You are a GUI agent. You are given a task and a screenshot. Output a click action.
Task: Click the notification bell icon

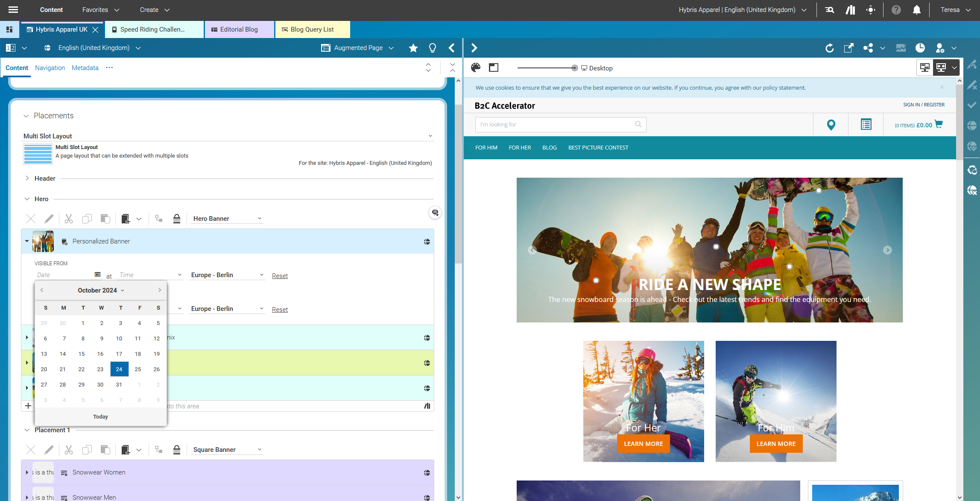pos(916,9)
